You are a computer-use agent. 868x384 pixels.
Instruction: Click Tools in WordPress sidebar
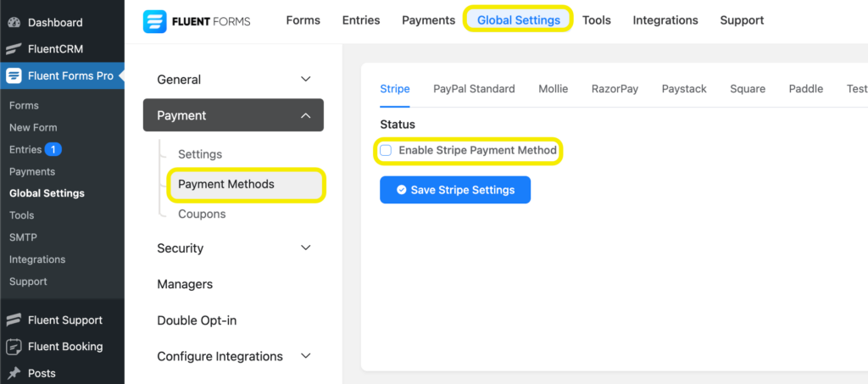coord(21,215)
